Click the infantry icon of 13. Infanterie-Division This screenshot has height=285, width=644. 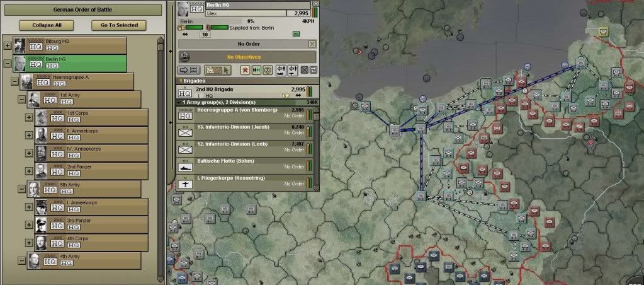(185, 133)
